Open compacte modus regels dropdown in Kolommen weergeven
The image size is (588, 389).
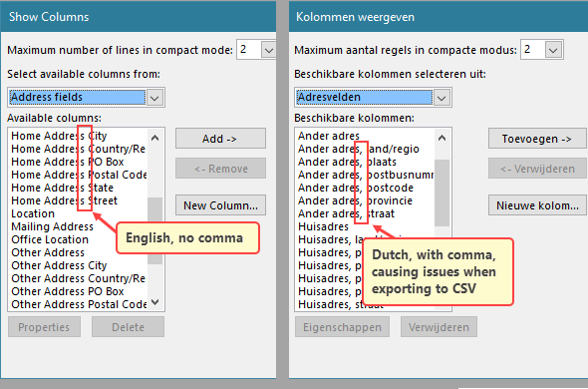pyautogui.click(x=553, y=50)
